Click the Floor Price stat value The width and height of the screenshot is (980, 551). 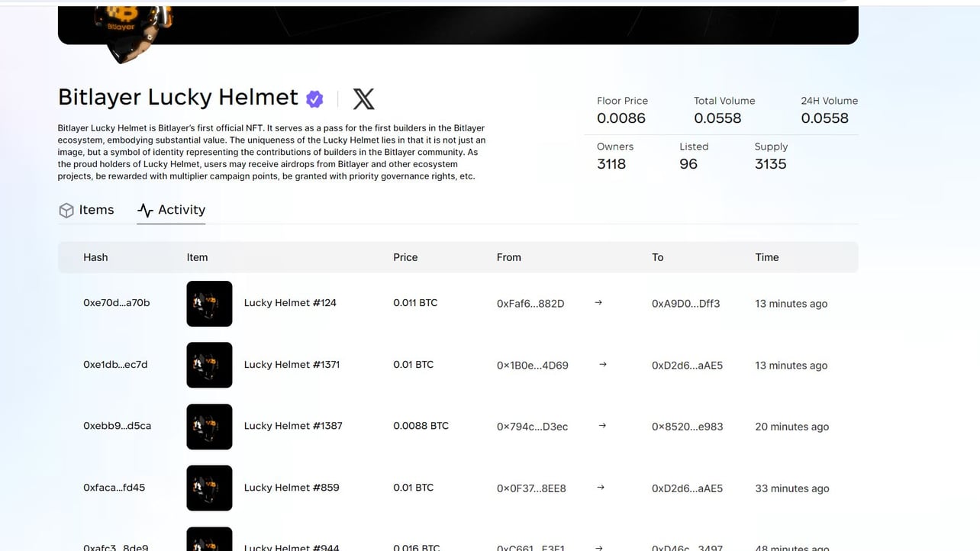(x=621, y=118)
